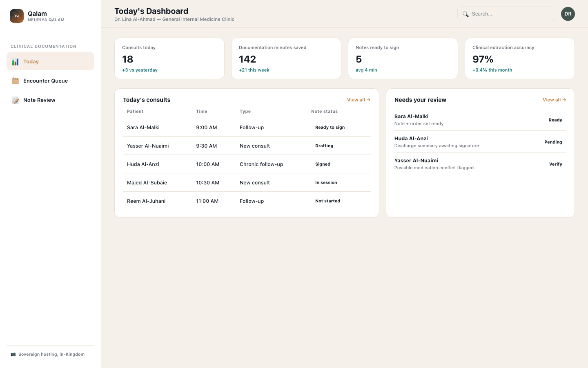Open Huda Al-Anzi's discharge summary review
The height and width of the screenshot is (368, 588).
(480, 142)
